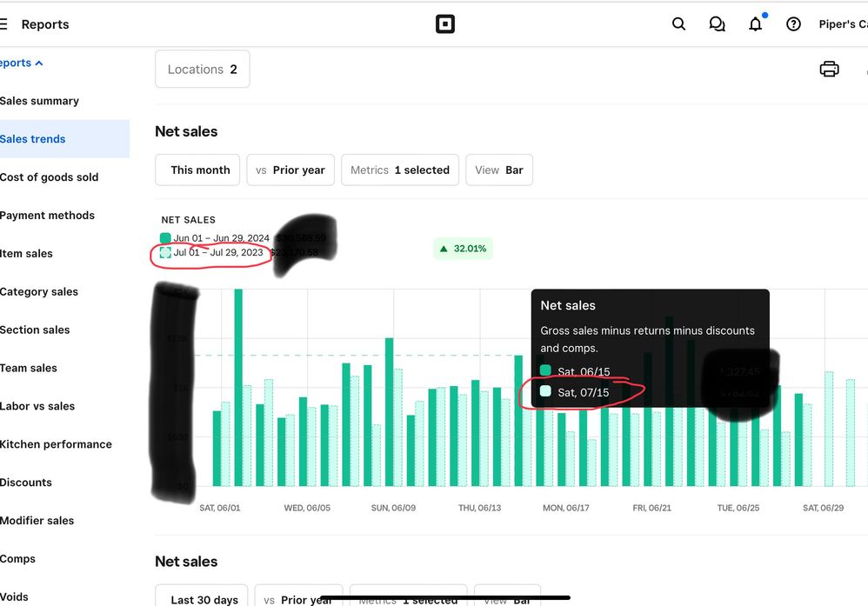Open Sales summary in the sidebar
The width and height of the screenshot is (868, 606).
[x=40, y=101]
